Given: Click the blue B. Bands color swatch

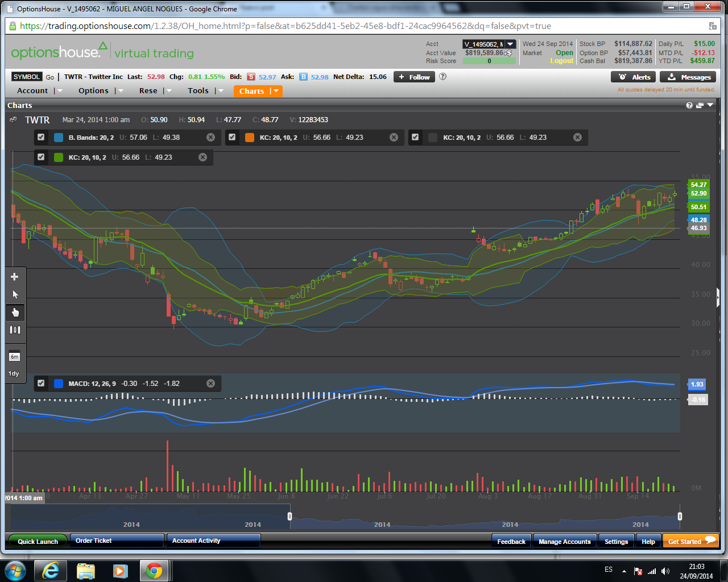Looking at the screenshot, I should point(59,138).
